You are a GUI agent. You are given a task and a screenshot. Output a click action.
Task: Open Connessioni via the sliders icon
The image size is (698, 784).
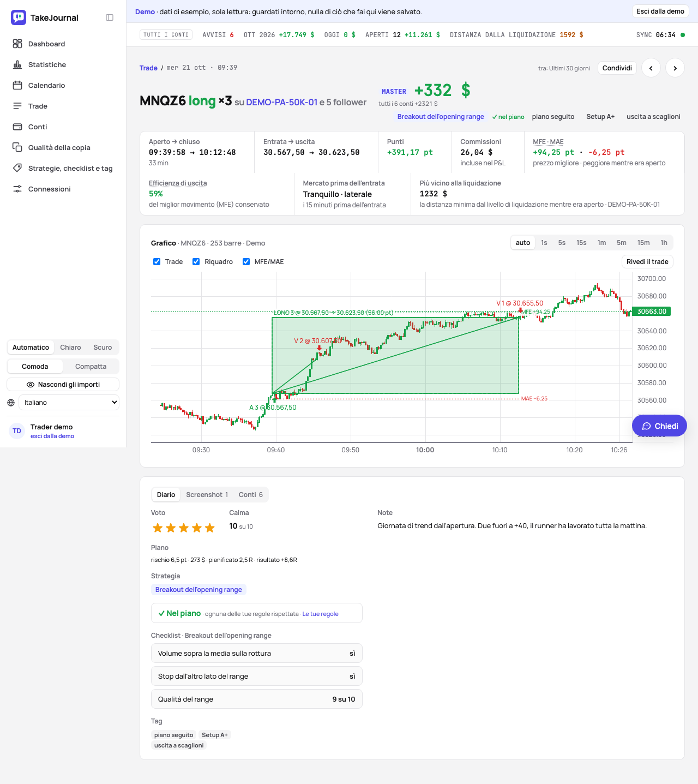[17, 189]
